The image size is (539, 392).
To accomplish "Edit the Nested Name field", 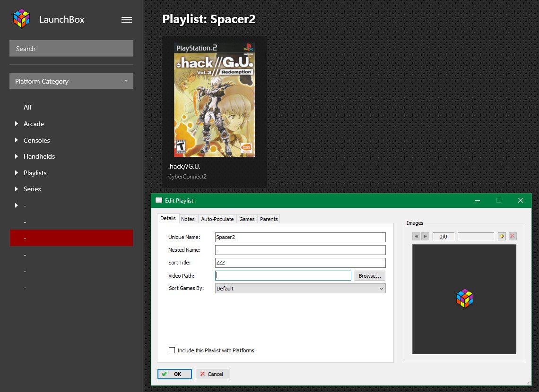I will 300,250.
